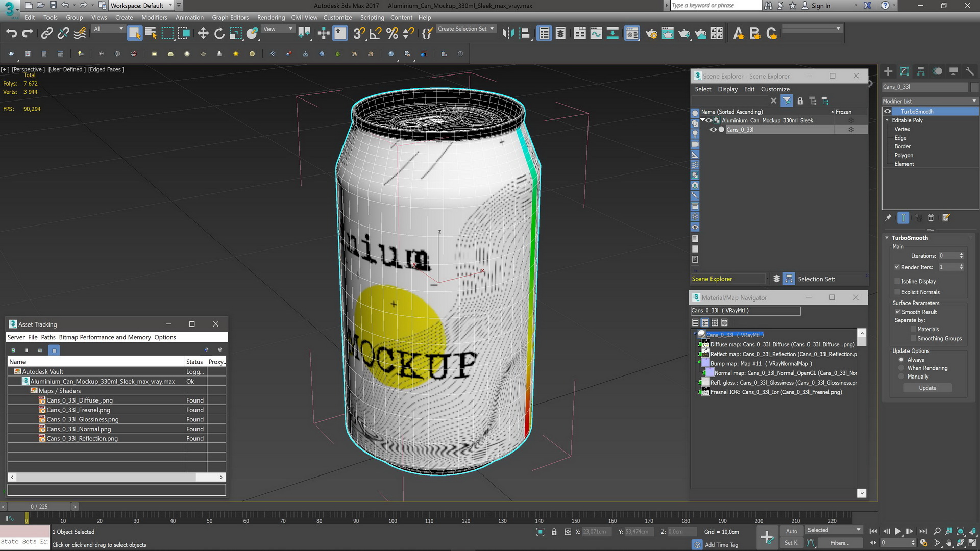This screenshot has height=551, width=980.
Task: Open the reference coordinate View dropdown
Action: coord(278,29)
